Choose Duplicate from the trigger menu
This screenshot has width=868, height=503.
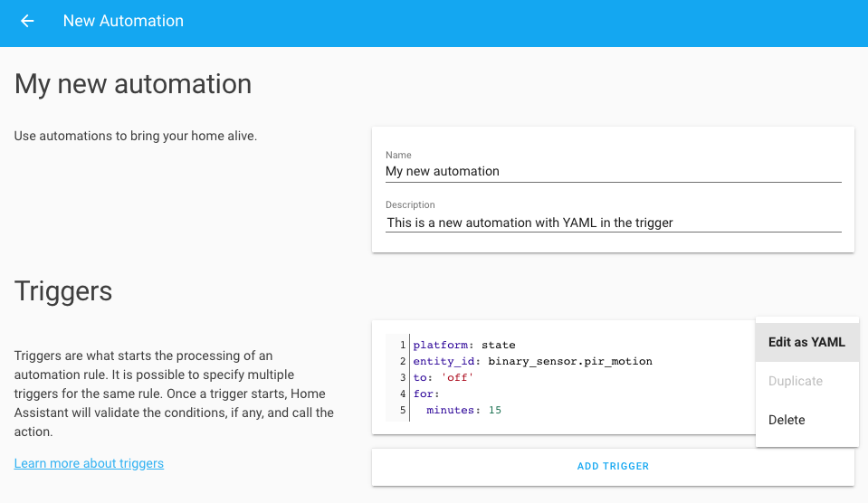(x=796, y=381)
